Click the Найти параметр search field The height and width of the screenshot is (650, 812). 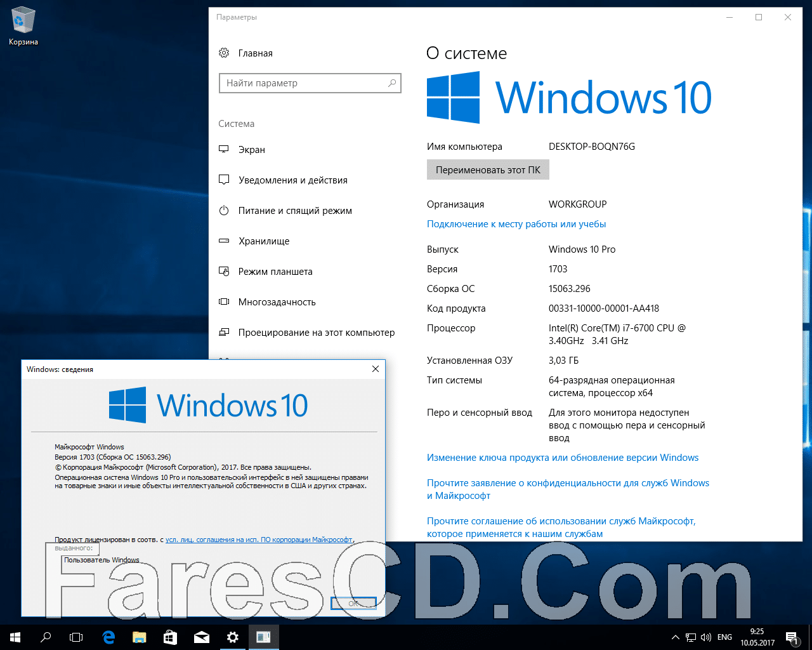(x=310, y=83)
